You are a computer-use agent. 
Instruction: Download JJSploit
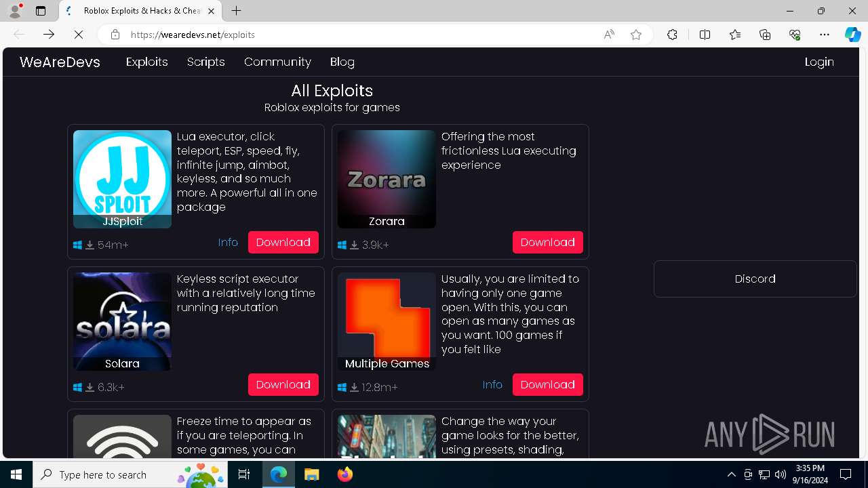283,242
